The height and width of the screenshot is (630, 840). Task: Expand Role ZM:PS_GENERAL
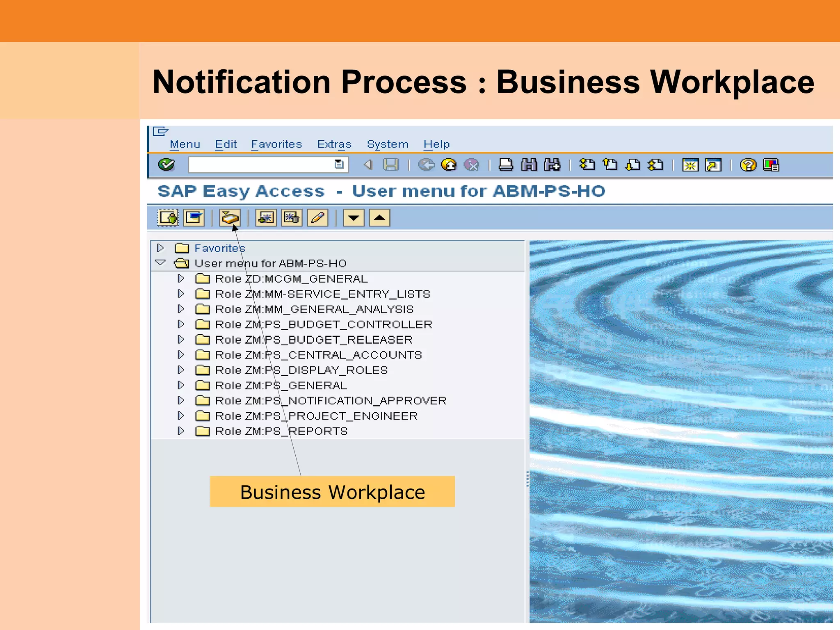pyautogui.click(x=180, y=385)
